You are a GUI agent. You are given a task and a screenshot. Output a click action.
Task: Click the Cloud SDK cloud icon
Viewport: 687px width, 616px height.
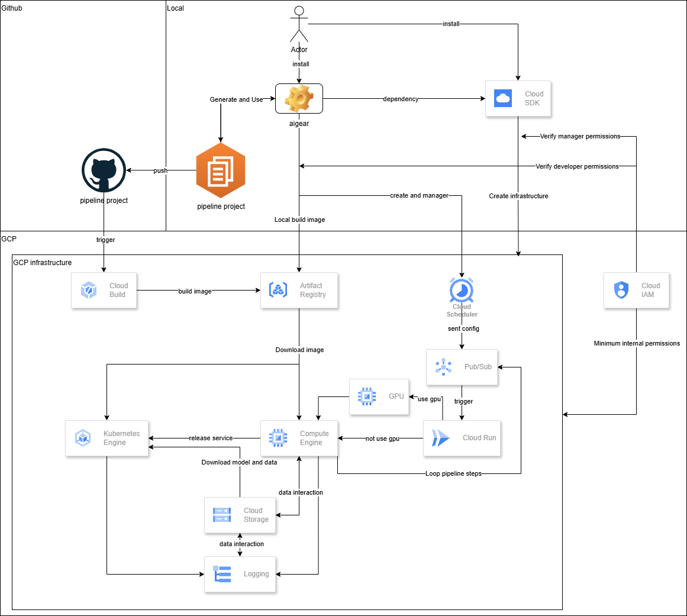click(502, 98)
